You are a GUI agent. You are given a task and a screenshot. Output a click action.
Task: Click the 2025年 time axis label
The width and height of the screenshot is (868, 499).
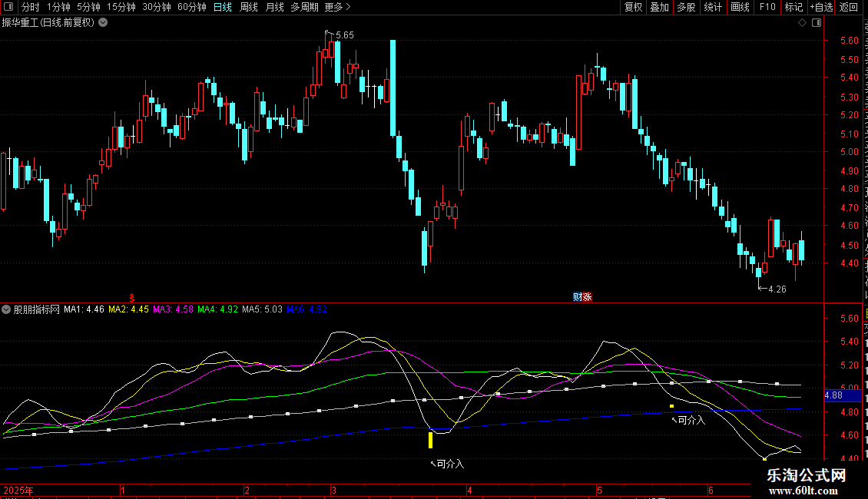(18, 490)
